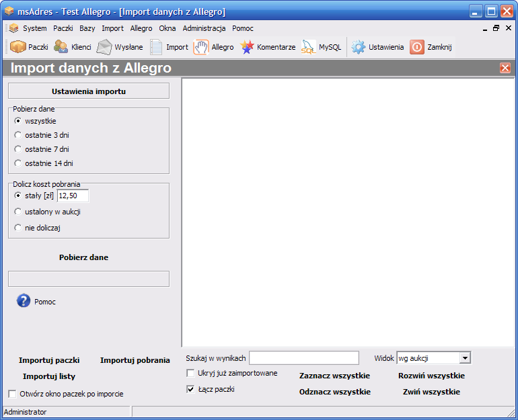Click the 12,50 fixed cost field
This screenshot has width=518, height=420.
point(73,196)
